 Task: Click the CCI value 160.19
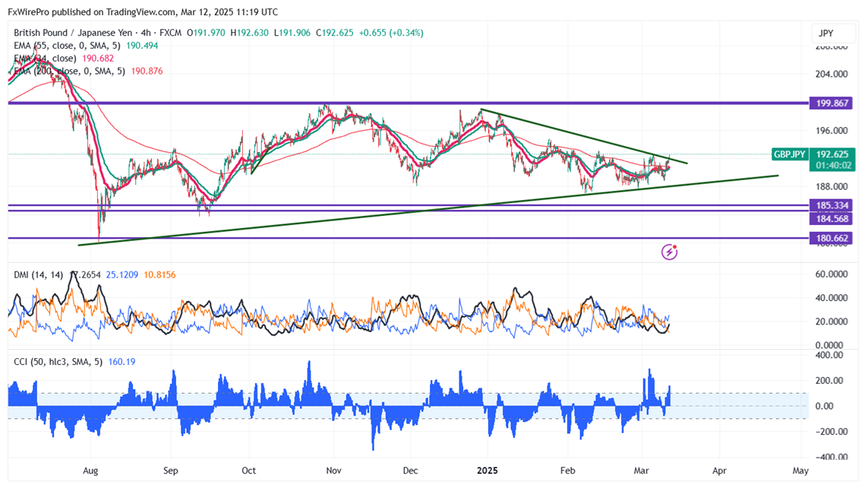tap(122, 361)
